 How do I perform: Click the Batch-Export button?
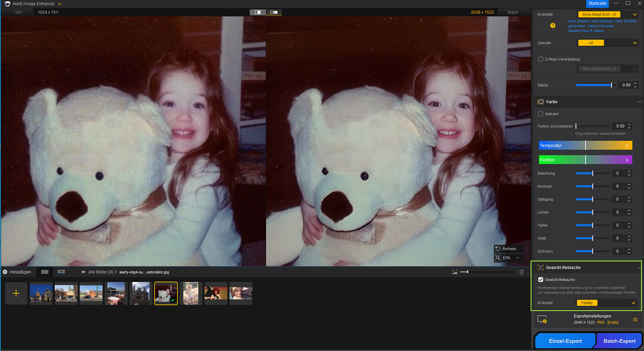click(x=620, y=341)
